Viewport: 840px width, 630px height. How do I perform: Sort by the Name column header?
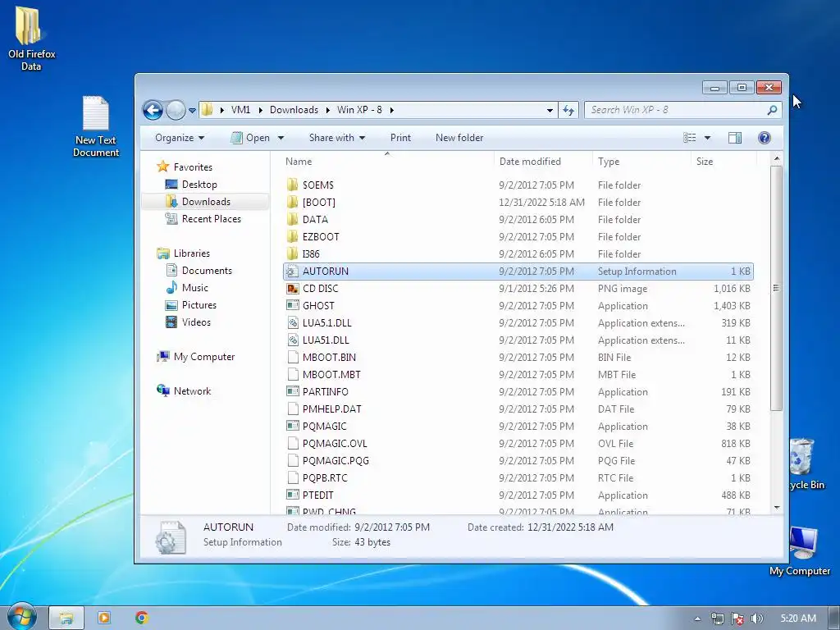[x=299, y=162]
